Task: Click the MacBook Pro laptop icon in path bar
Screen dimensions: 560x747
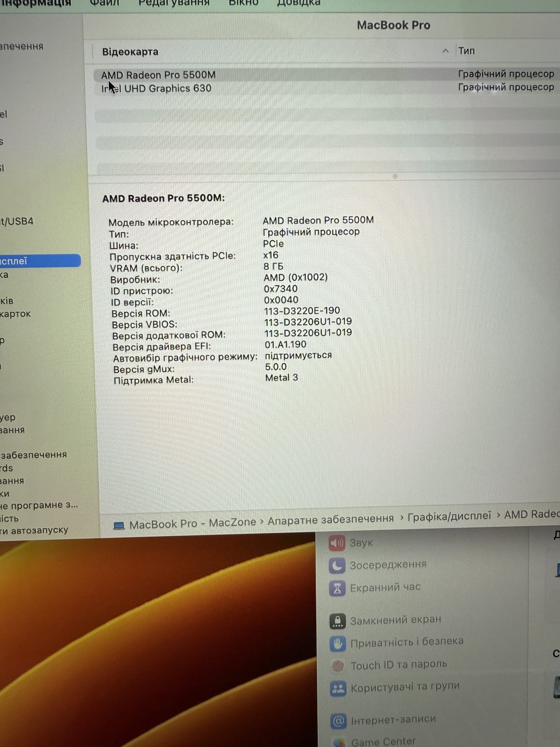Action: [x=119, y=526]
